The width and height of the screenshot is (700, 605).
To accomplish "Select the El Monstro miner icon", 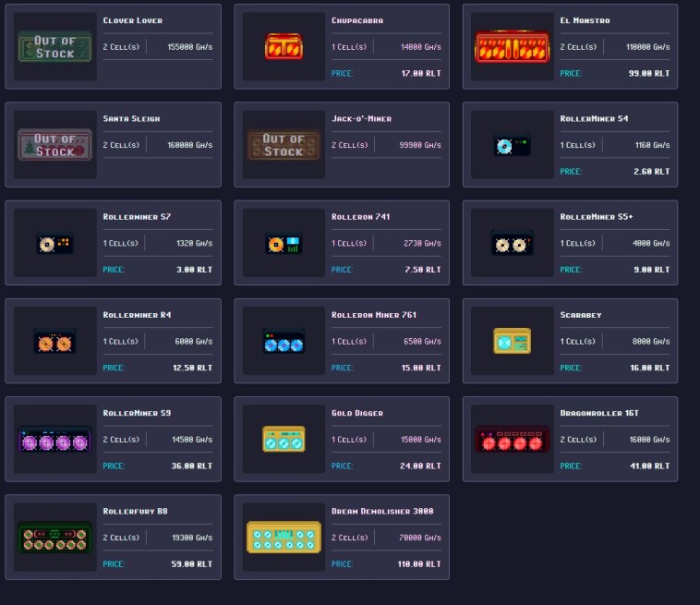I will pyautogui.click(x=512, y=47).
